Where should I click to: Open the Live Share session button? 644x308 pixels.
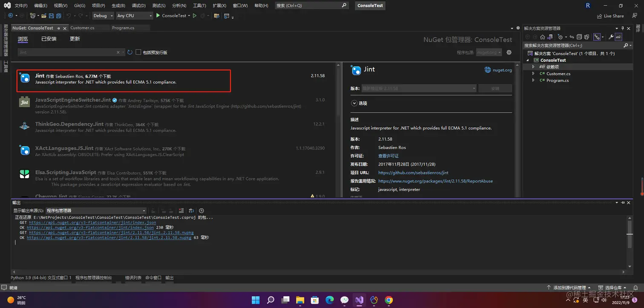coord(610,16)
